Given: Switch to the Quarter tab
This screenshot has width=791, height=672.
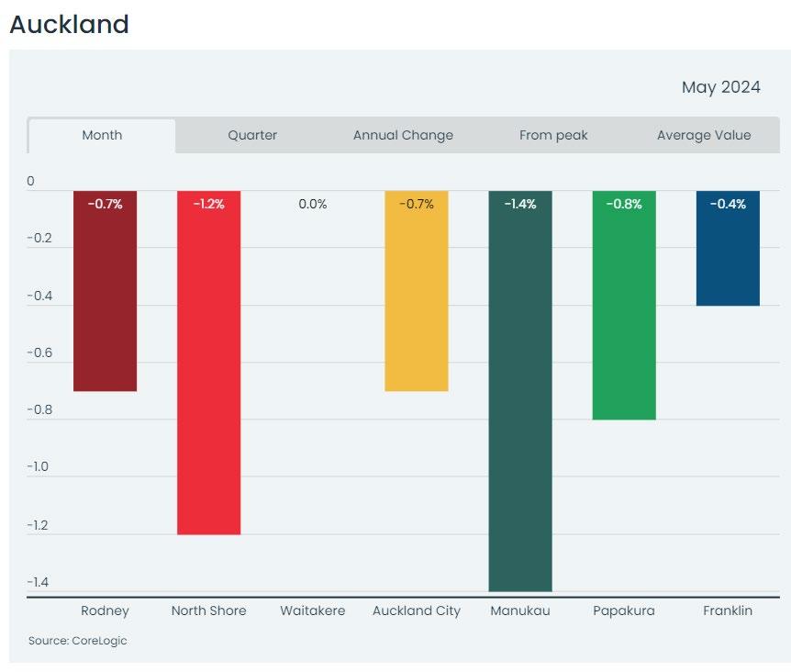Looking at the screenshot, I should tap(252, 135).
